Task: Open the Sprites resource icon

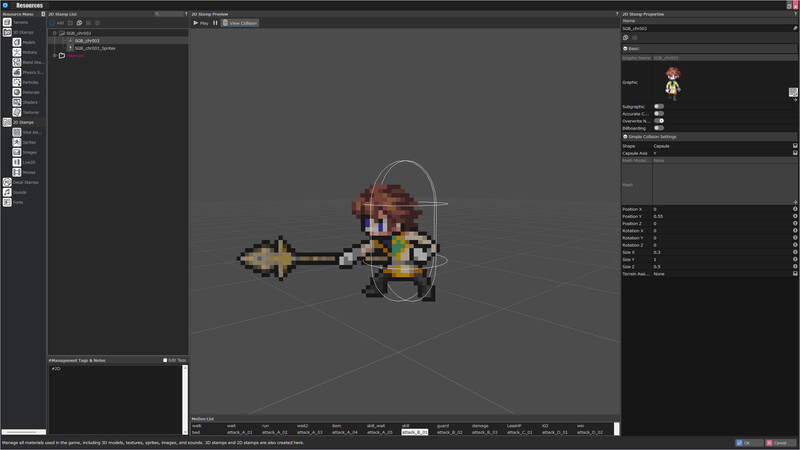Action: tap(17, 142)
